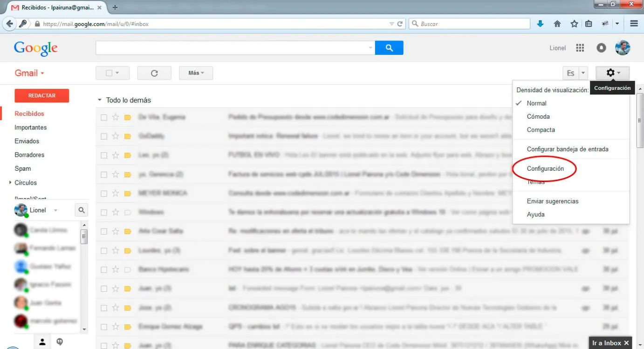Toggle importance marker on Windows message
The height and width of the screenshot is (349, 644).
pos(128,212)
